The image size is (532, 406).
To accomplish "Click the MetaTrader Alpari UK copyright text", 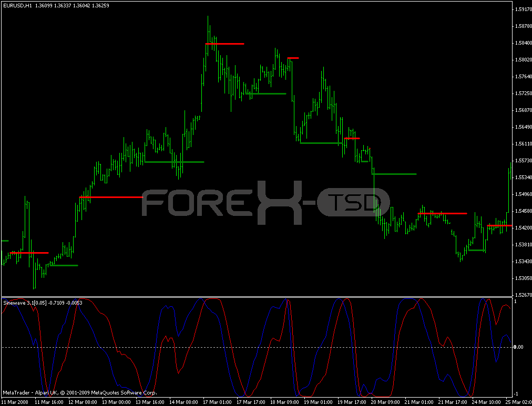I will [80, 393].
